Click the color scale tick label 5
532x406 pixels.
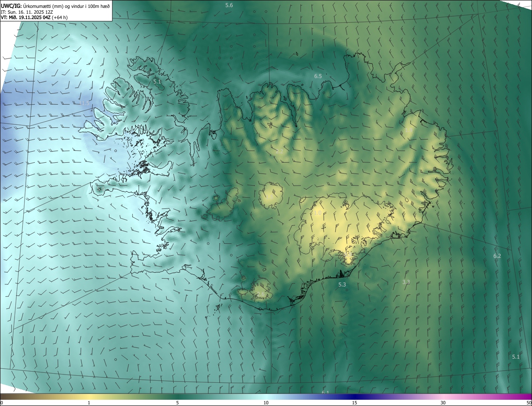tap(177, 403)
